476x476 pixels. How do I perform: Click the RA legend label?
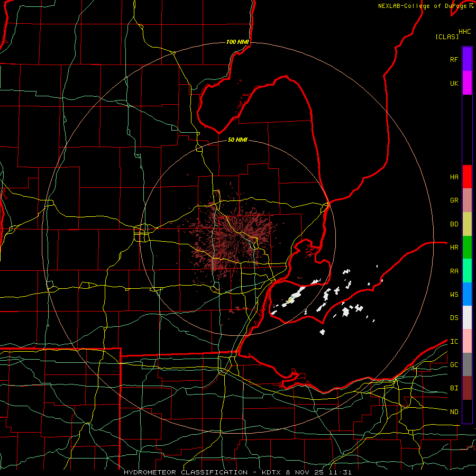[454, 271]
